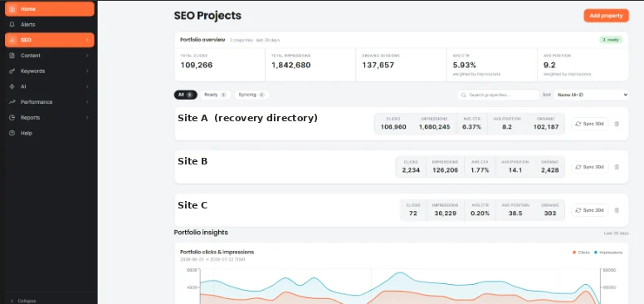Click the Total Impressions value 1,842,680
The width and height of the screenshot is (644, 304).
(291, 65)
